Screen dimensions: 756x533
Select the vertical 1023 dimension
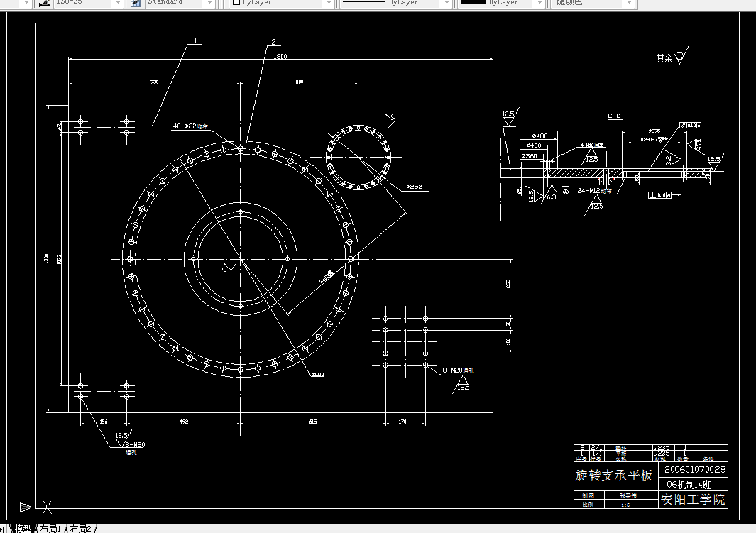tap(60, 259)
